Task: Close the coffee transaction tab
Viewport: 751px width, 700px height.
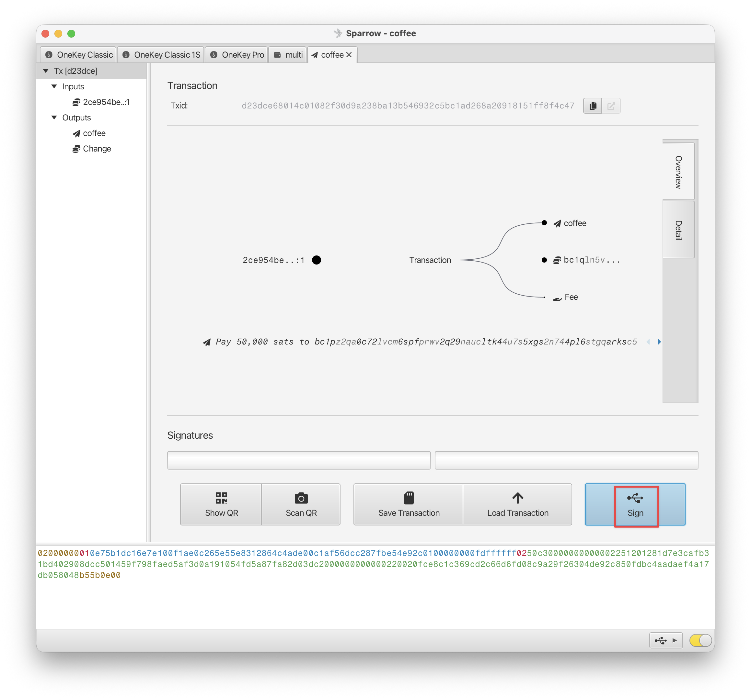Action: (x=349, y=55)
